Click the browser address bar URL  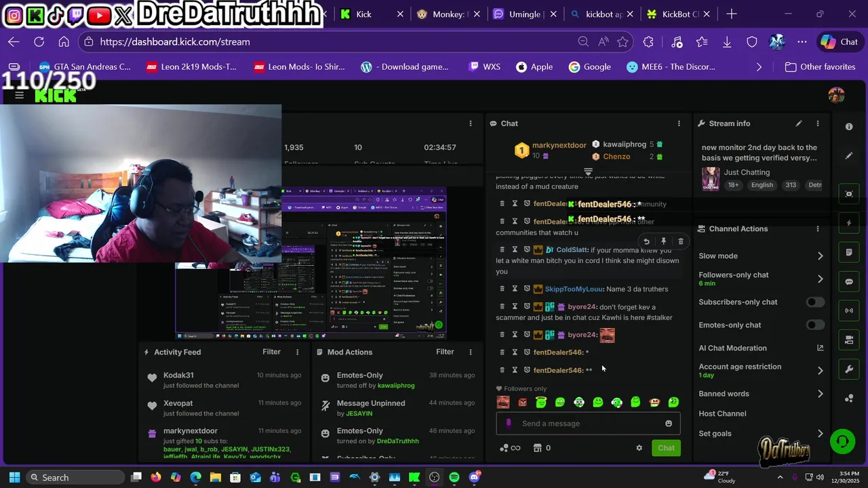(175, 41)
